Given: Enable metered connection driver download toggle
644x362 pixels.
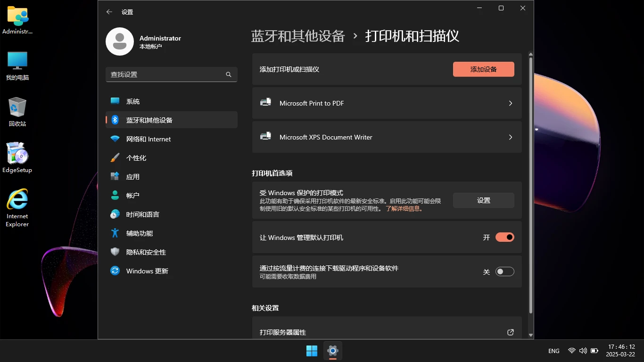Looking at the screenshot, I should 504,271.
